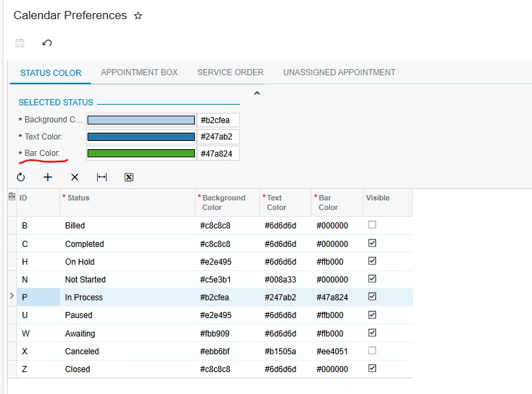
Task: Click bar color #ee4051 cell
Action: pyautogui.click(x=337, y=351)
